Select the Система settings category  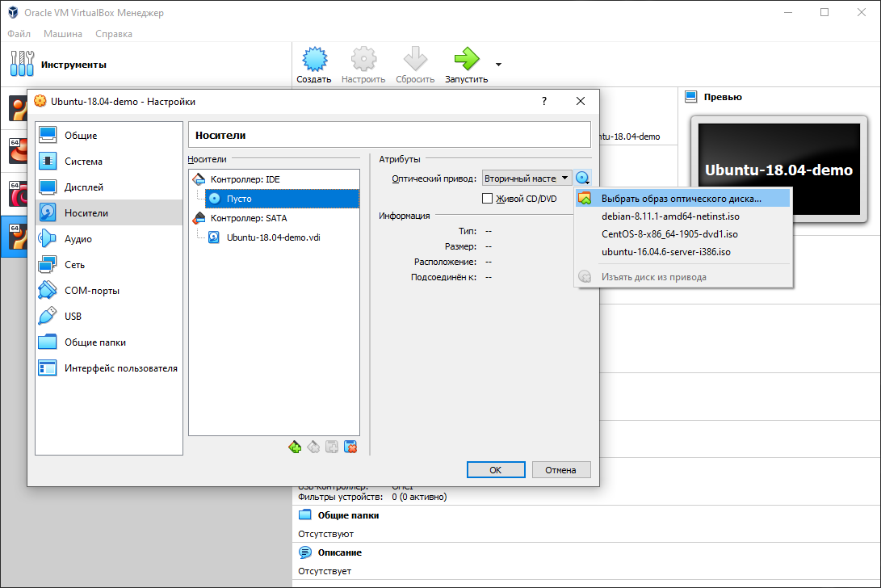click(109, 162)
